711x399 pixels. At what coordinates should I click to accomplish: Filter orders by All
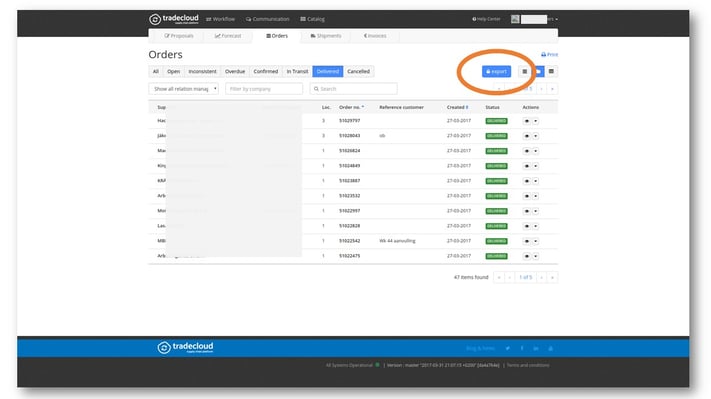point(156,71)
